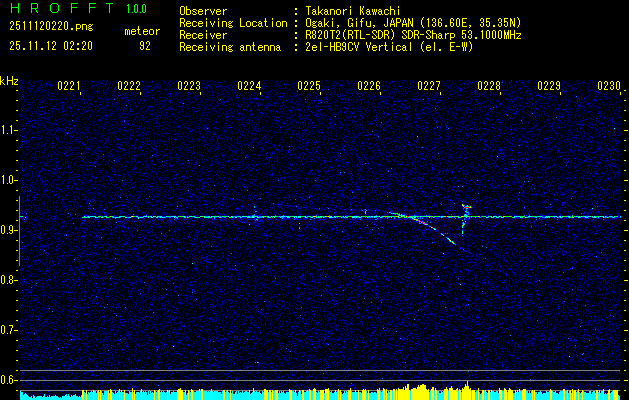
Task: Select the 0.8 kHz axis label
Action: pos(8,280)
